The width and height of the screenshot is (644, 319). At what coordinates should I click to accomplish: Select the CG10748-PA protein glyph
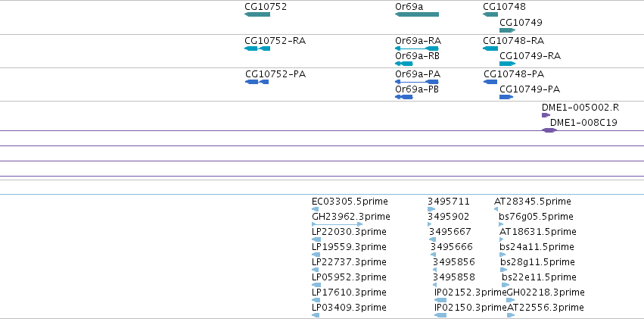point(490,82)
